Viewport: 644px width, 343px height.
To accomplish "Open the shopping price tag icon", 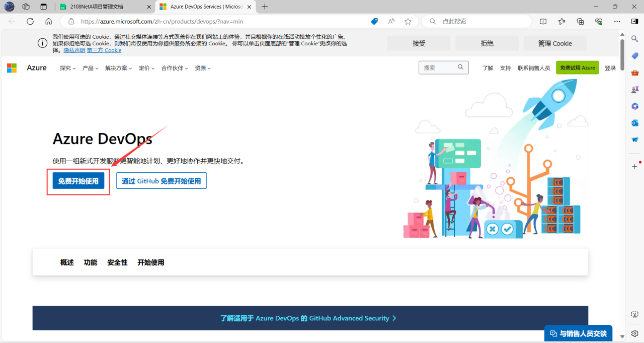I will [x=374, y=21].
